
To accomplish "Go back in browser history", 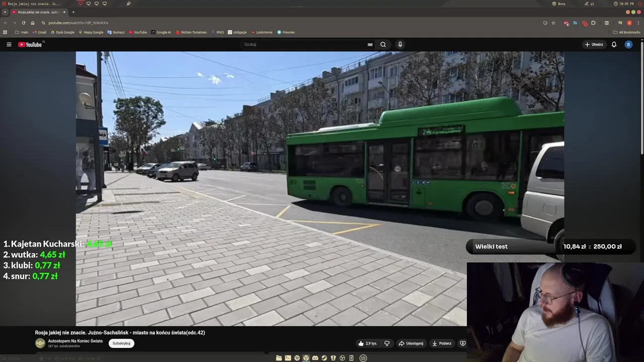I will click(6, 23).
